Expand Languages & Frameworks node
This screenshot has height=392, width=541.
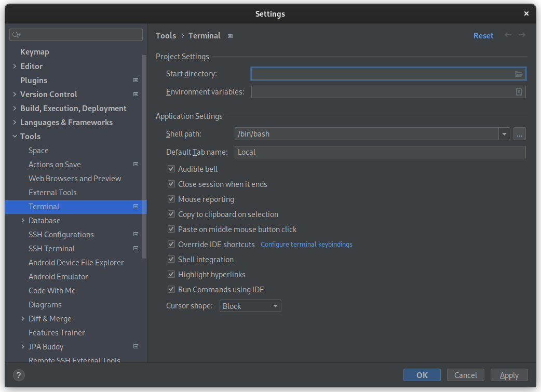coord(15,122)
